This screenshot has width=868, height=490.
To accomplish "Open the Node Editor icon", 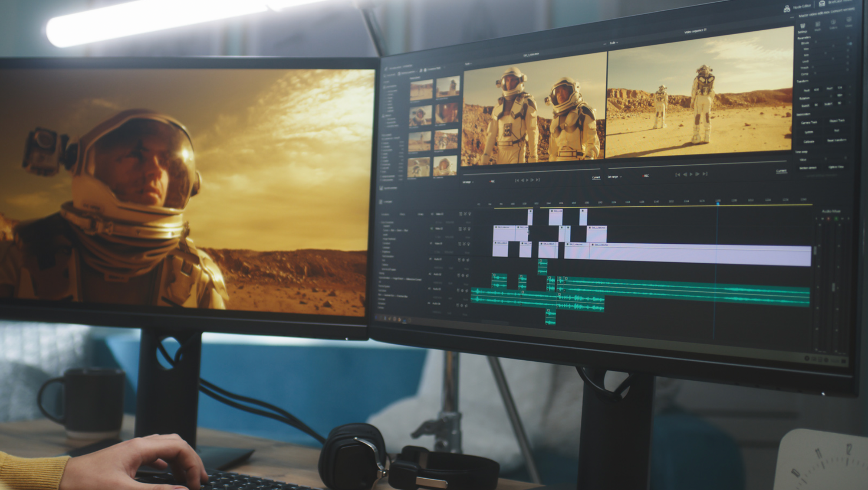I will [787, 8].
